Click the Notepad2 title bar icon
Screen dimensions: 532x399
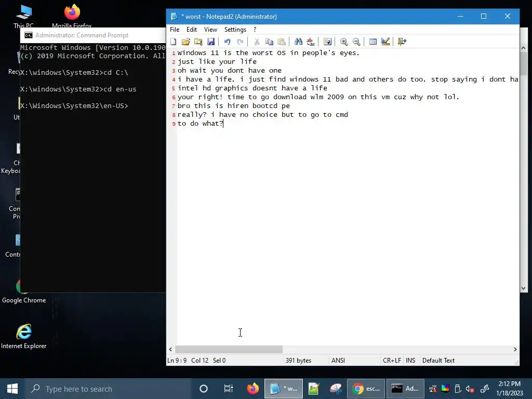[x=174, y=16]
